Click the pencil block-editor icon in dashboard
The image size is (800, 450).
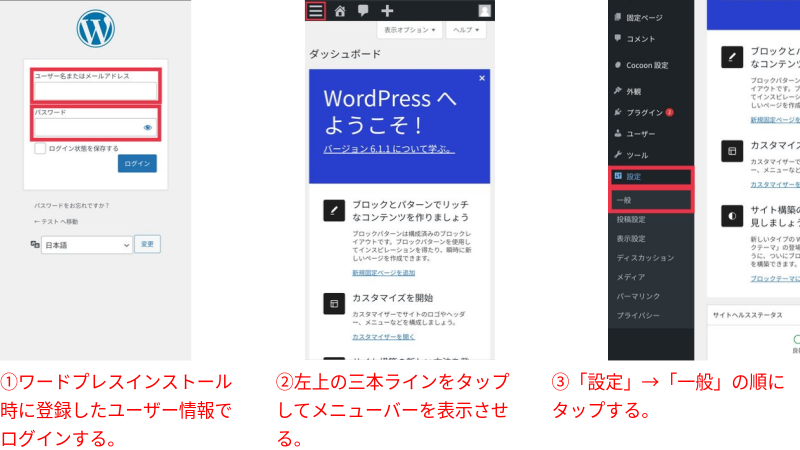coord(334,210)
